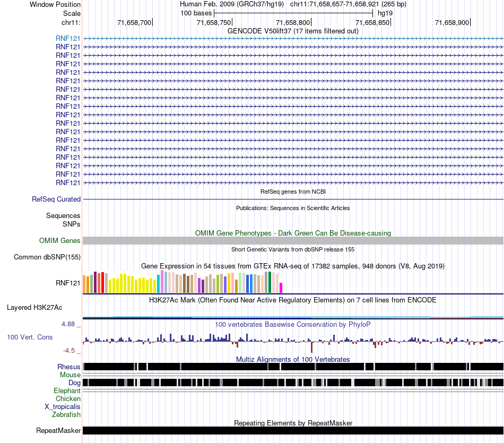Open the H3K27Ac Mark track title

coord(292,300)
